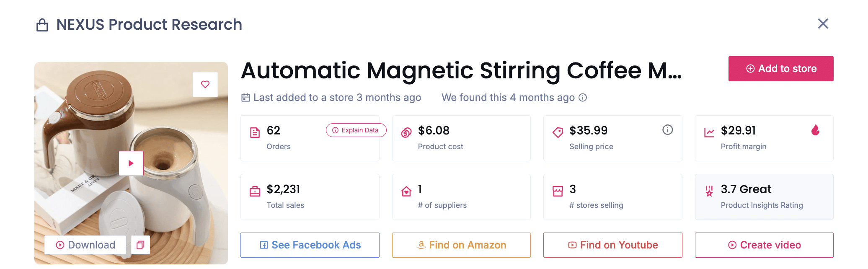Click Download below the product image

[85, 245]
